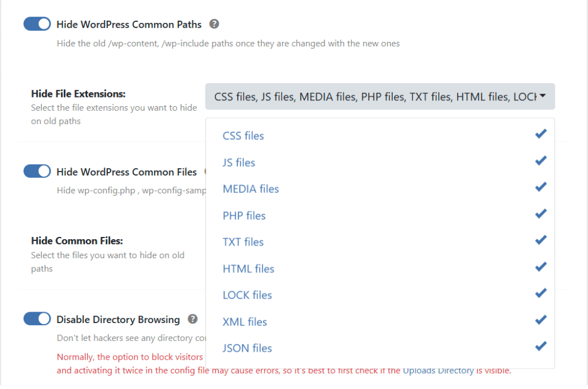Image resolution: width=588 pixels, height=389 pixels.
Task: Uncheck CSS files via its checkmark
Action: 540,133
